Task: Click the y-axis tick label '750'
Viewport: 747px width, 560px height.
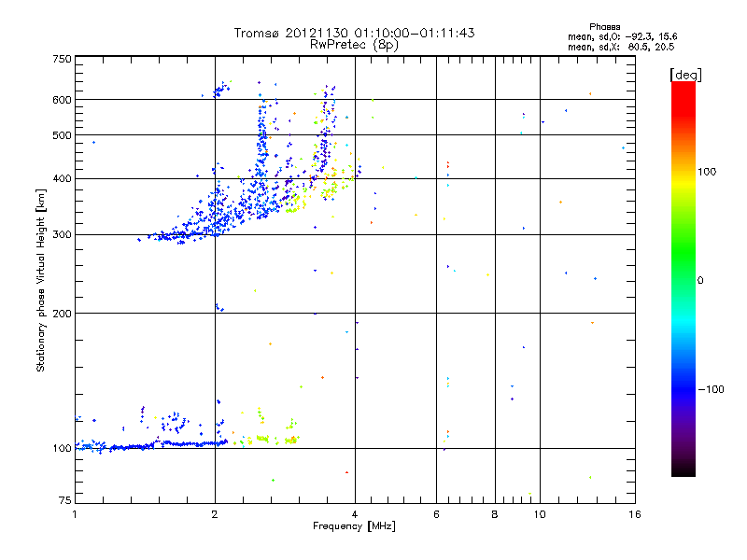Action: point(62,59)
